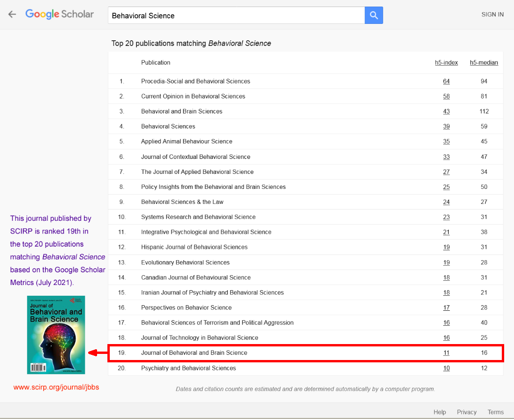Image resolution: width=514 pixels, height=420 pixels.
Task: Open the Terms footer link
Action: (x=495, y=412)
